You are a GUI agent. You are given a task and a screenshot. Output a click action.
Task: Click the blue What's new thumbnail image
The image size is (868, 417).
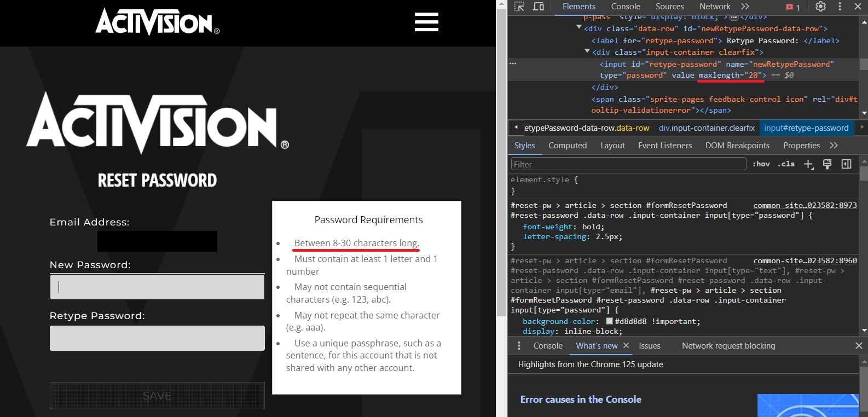[808, 406]
